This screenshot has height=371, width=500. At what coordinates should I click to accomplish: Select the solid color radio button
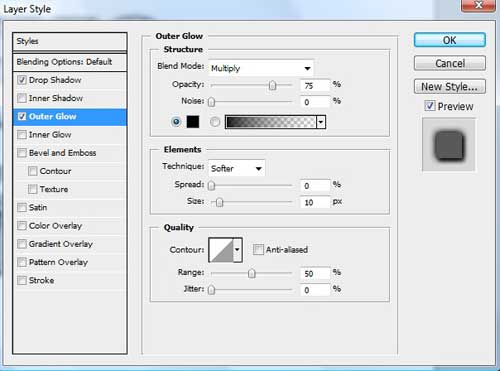pyautogui.click(x=176, y=122)
